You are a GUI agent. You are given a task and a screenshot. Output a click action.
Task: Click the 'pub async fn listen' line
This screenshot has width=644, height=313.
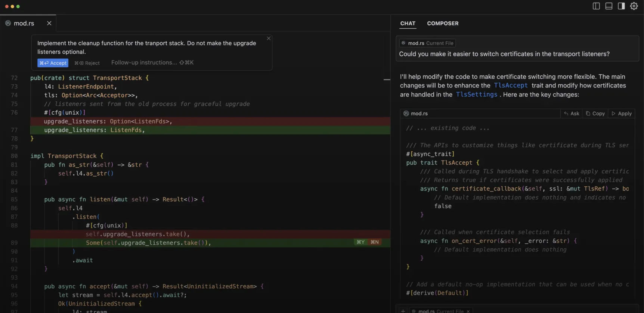(x=124, y=199)
